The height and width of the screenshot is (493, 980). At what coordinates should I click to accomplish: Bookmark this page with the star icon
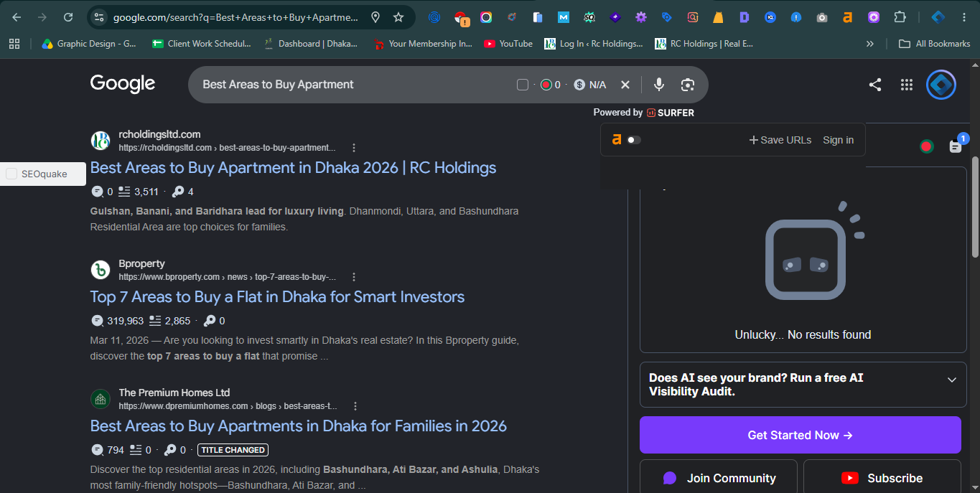coord(398,17)
